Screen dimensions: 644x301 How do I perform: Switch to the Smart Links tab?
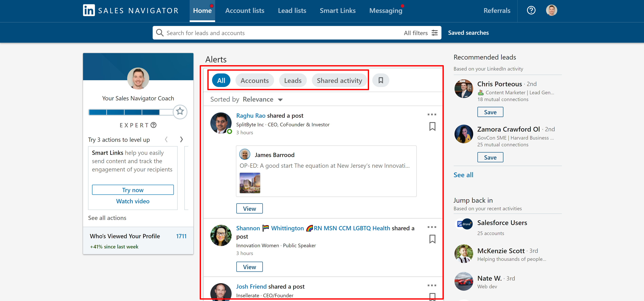[x=338, y=11]
